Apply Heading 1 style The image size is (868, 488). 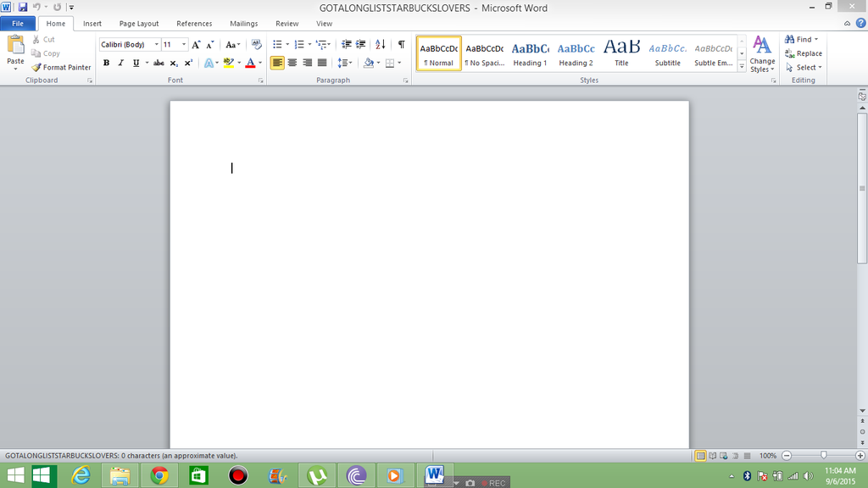(x=530, y=53)
